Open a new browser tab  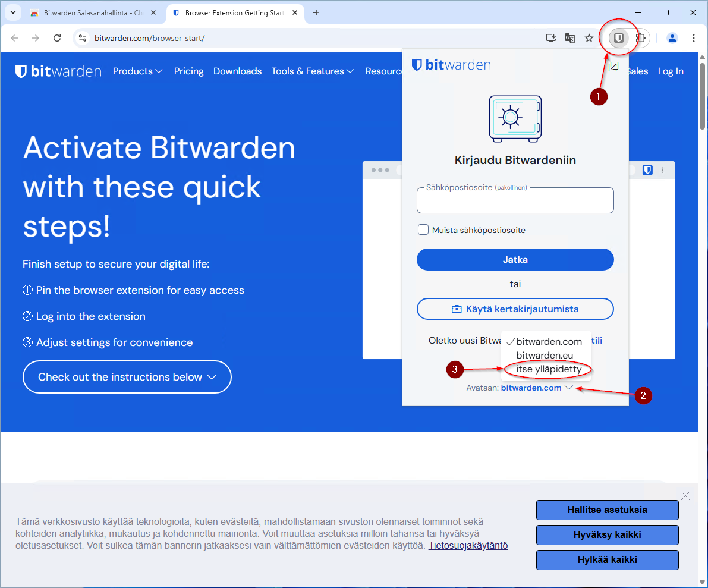pos(316,12)
